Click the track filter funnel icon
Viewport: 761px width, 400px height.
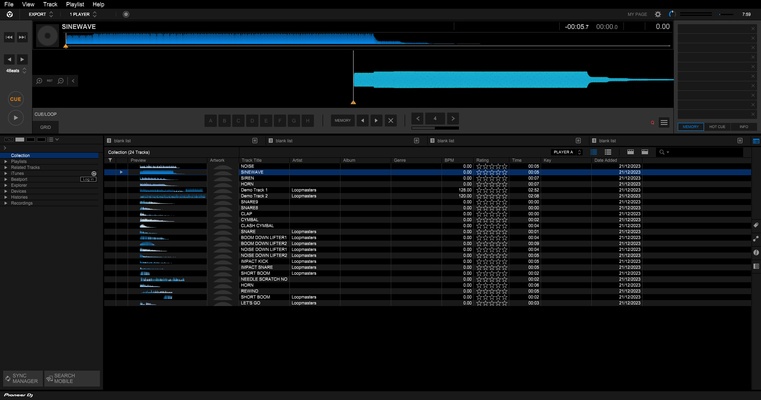(110, 160)
